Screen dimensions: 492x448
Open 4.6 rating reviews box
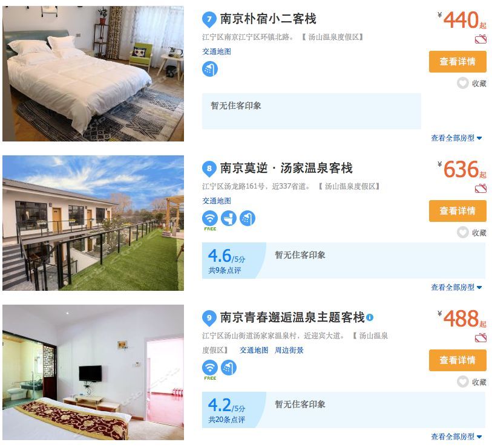pyautogui.click(x=234, y=261)
